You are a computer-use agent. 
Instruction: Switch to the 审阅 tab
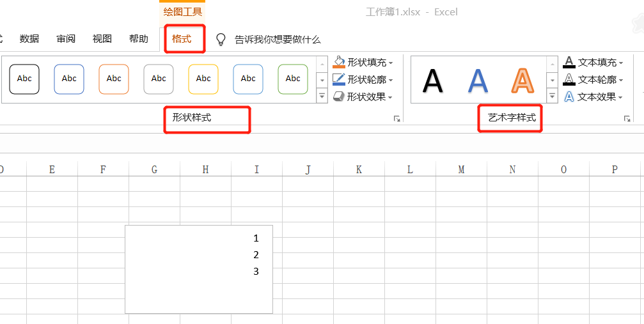click(x=66, y=39)
